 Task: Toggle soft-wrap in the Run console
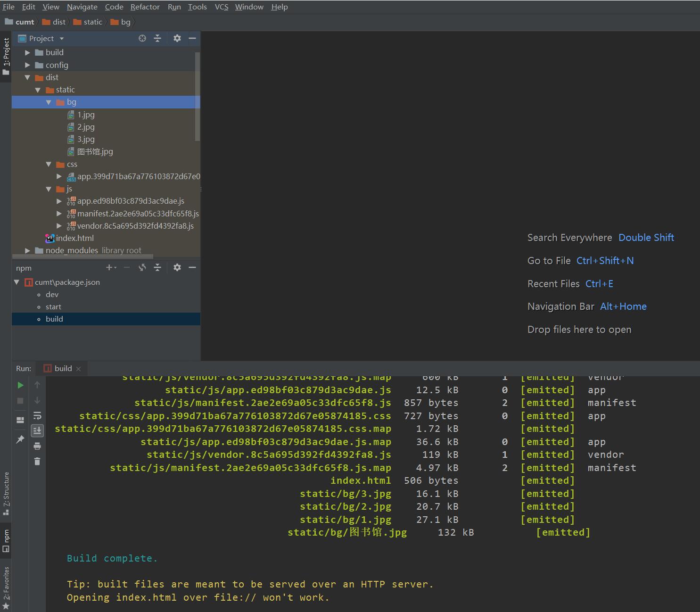tap(37, 416)
